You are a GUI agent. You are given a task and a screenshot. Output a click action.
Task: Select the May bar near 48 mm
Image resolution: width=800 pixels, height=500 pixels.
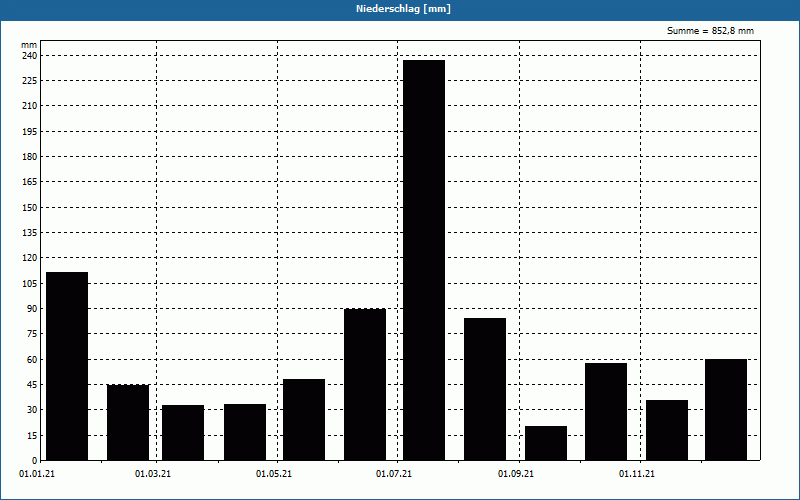click(304, 419)
